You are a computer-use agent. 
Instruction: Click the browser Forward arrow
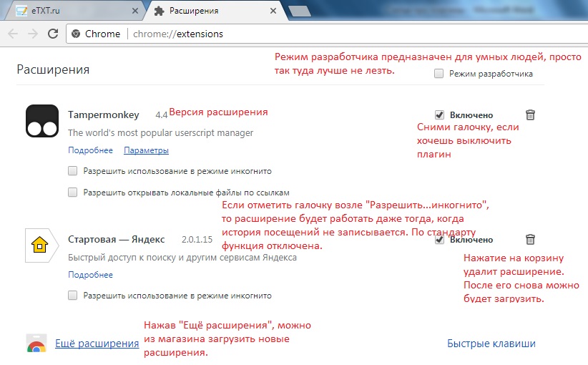tap(33, 34)
